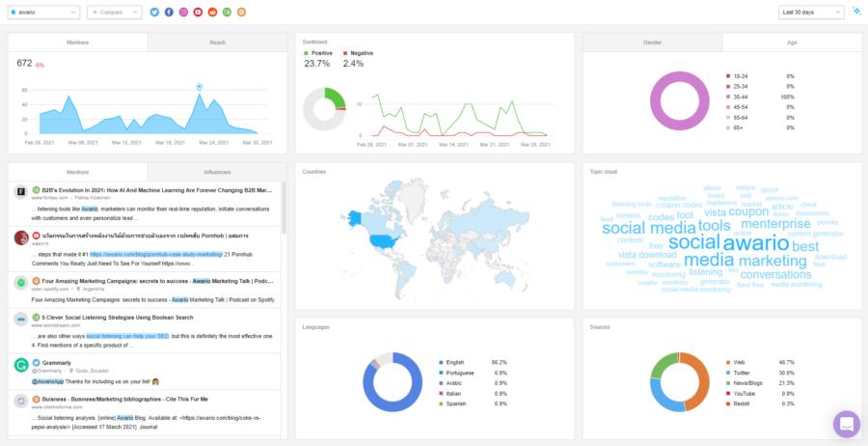Click the mentions feed scrollbar
This screenshot has height=446, width=868.
coord(284,208)
